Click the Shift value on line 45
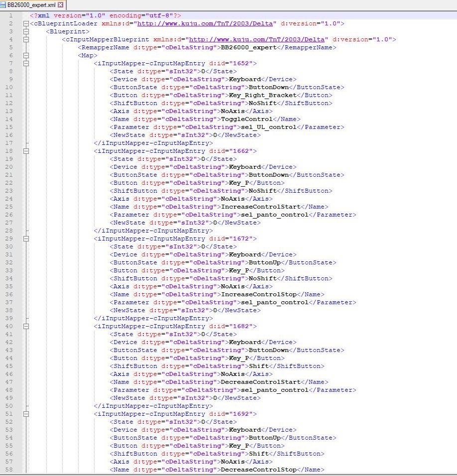 tap(259, 366)
